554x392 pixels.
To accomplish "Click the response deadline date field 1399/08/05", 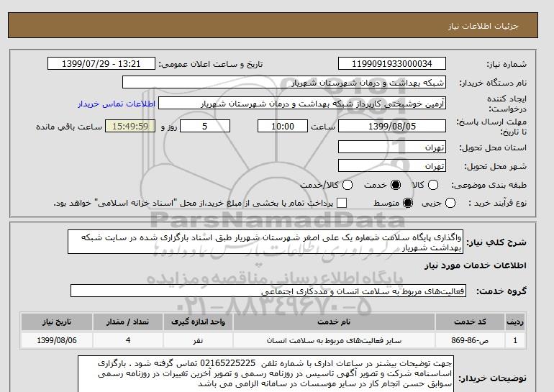I will (x=392, y=126).
